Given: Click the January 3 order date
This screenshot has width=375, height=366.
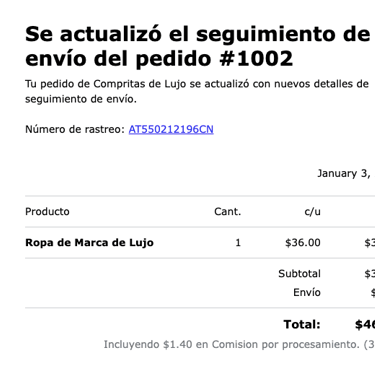Looking at the screenshot, I should [345, 173].
